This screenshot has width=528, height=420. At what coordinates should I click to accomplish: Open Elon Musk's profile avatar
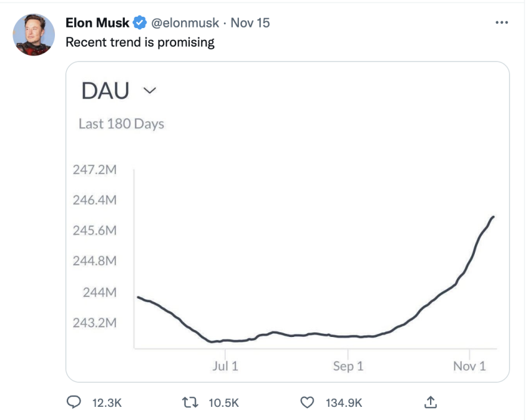pyautogui.click(x=34, y=33)
